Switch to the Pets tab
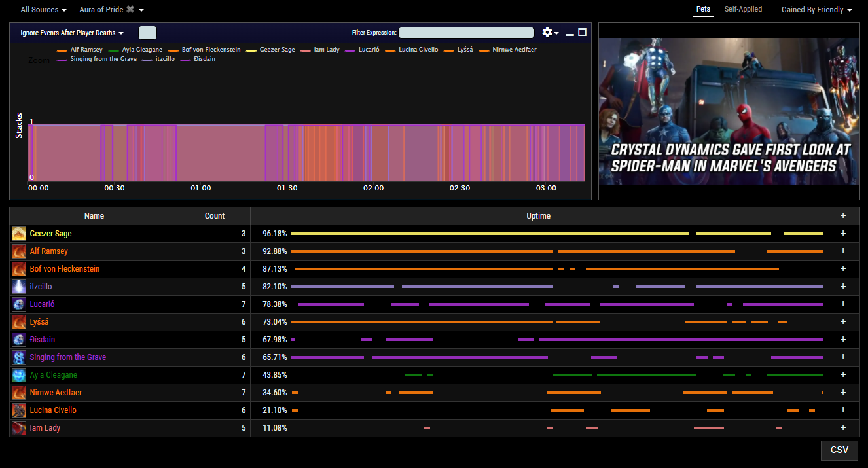Viewport: 868px width, 468px height. click(703, 10)
